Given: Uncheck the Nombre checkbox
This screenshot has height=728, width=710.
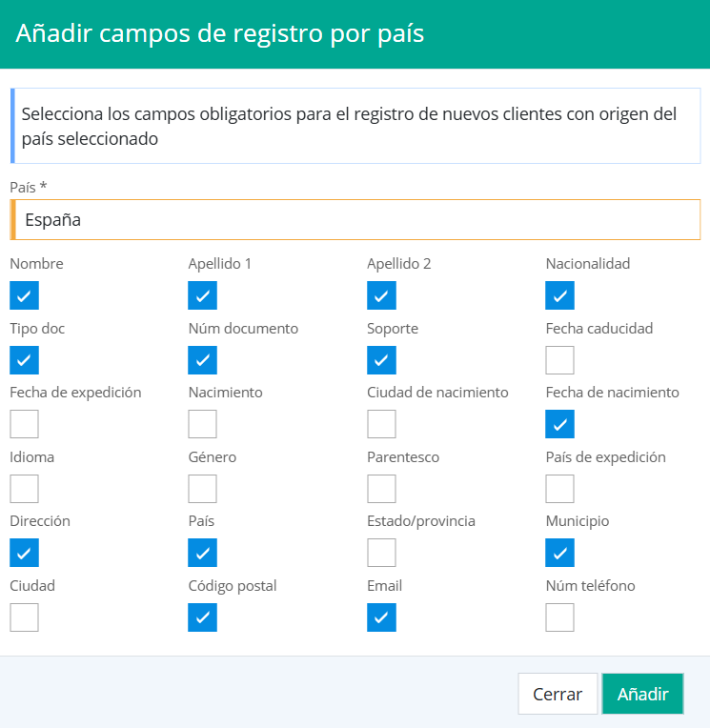Looking at the screenshot, I should point(24,296).
